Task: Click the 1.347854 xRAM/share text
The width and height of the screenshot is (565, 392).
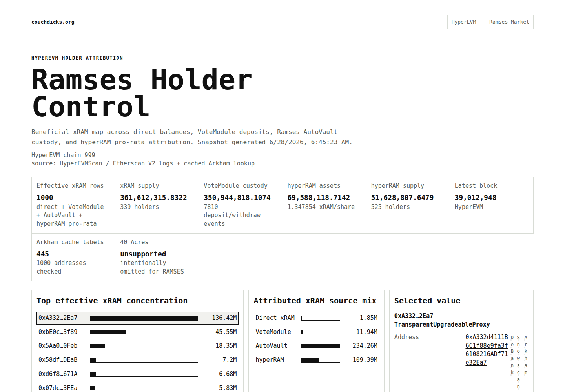Action: pyautogui.click(x=321, y=207)
